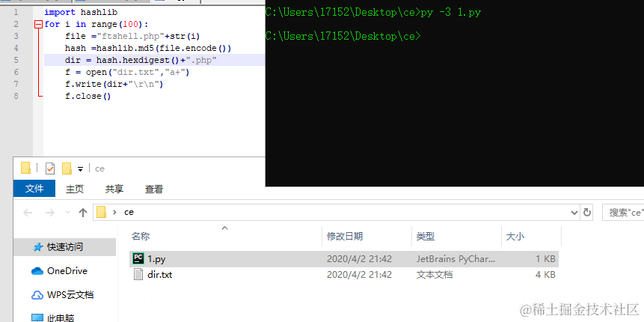The width and height of the screenshot is (644, 322).
Task: Click line number 5 in the editor margin
Action: [16, 60]
